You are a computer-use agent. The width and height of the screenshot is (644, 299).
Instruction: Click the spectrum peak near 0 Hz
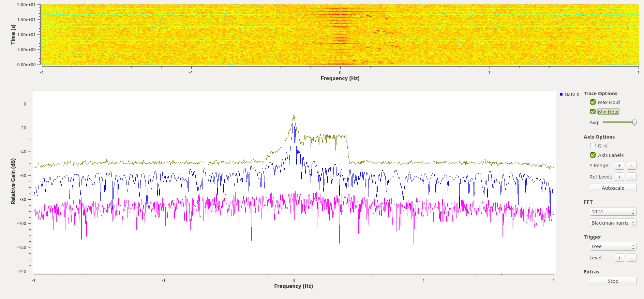tap(294, 115)
